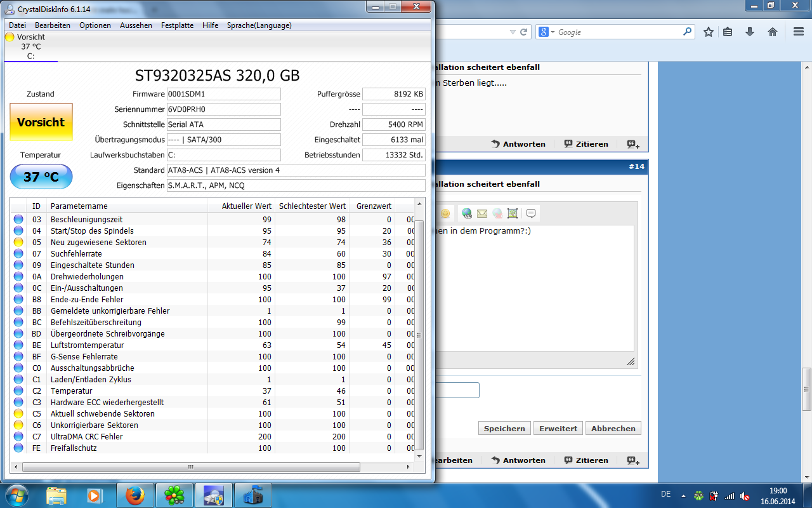The height and width of the screenshot is (508, 812).
Task: Select the Ein-/Ausschaltungen row
Action: (212, 288)
